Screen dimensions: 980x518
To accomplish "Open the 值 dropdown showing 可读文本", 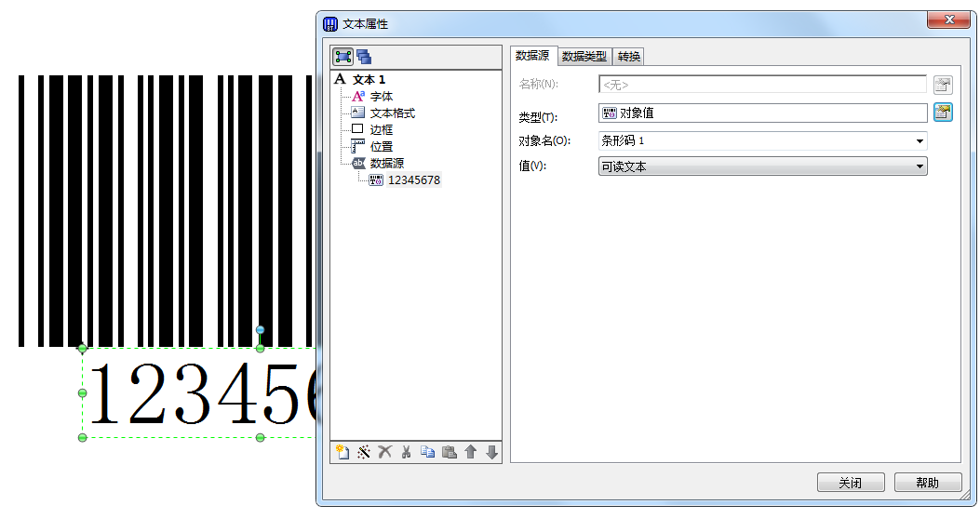I will tap(762, 166).
